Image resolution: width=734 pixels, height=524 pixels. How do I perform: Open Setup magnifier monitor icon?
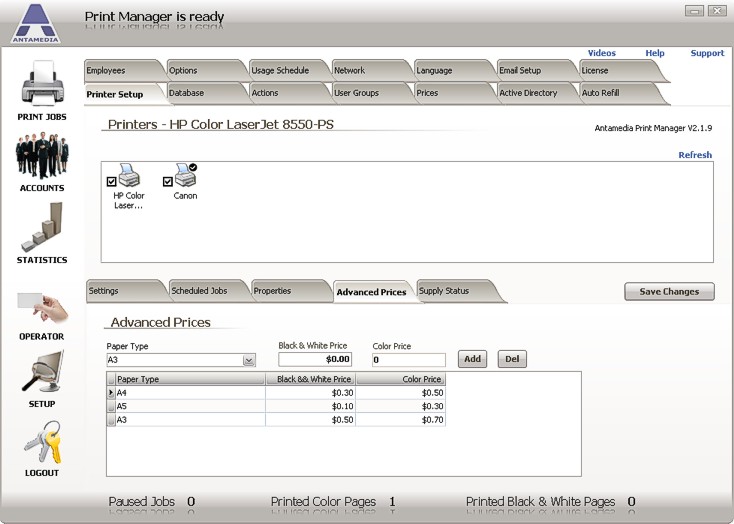[43, 372]
